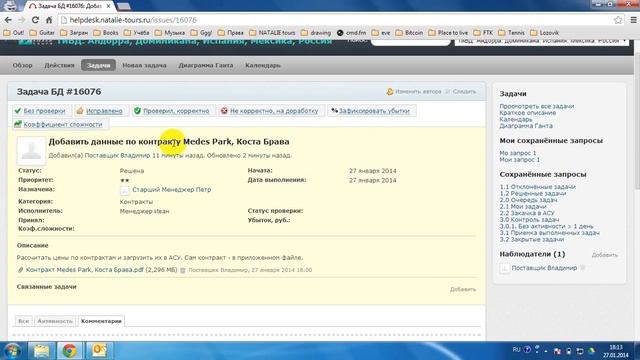Click the RU language indicator in tray
Viewport: 640px width, 360px height.
[516, 350]
